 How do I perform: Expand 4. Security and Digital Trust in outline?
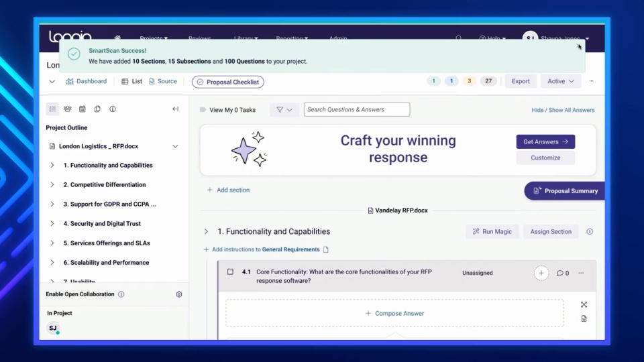point(52,224)
